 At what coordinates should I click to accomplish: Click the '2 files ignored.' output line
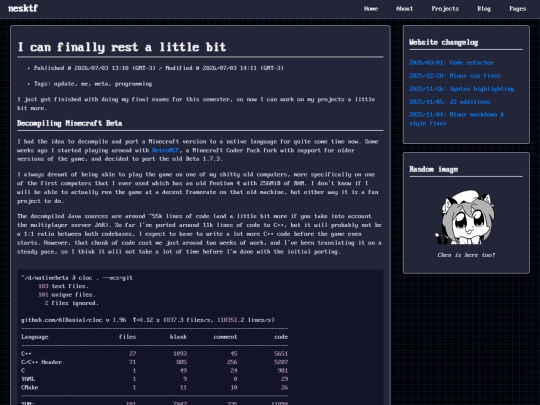tap(72, 303)
